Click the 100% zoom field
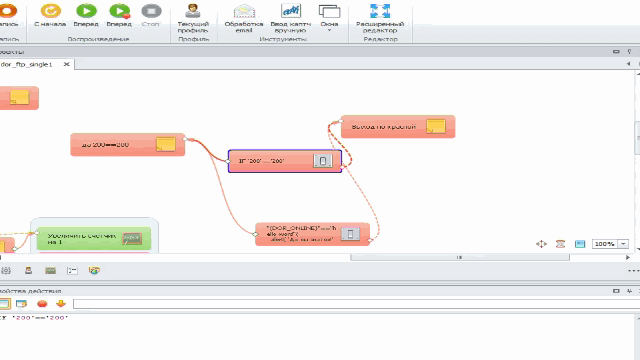 click(x=605, y=244)
